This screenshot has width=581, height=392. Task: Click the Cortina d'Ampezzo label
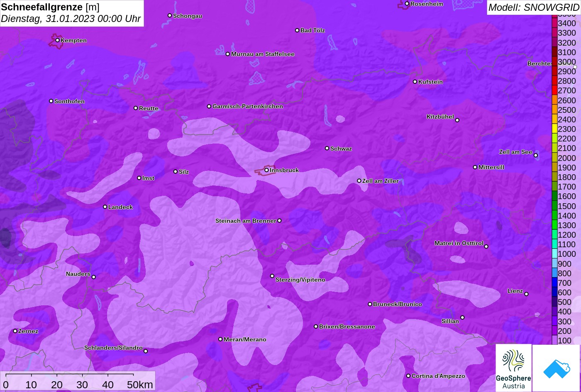point(438,376)
